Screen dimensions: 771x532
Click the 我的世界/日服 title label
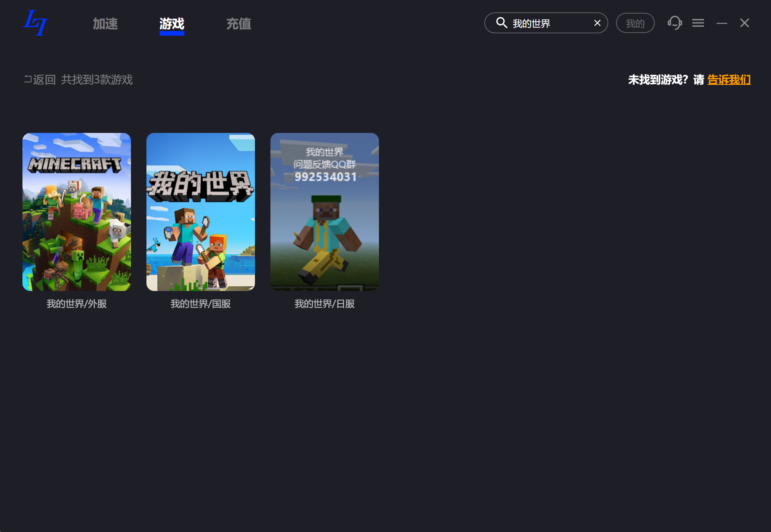pyautogui.click(x=325, y=304)
